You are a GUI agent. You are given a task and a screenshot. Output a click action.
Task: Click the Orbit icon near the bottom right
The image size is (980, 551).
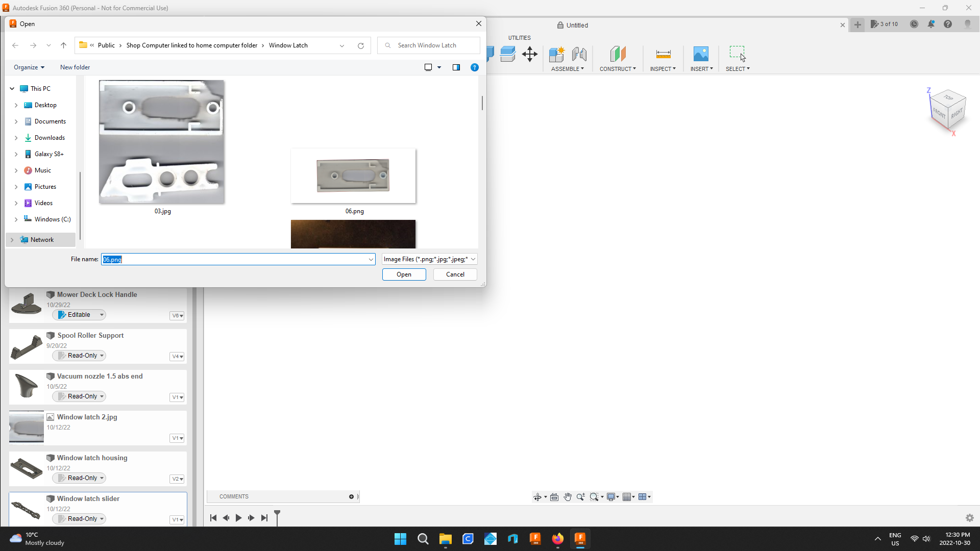(x=537, y=496)
